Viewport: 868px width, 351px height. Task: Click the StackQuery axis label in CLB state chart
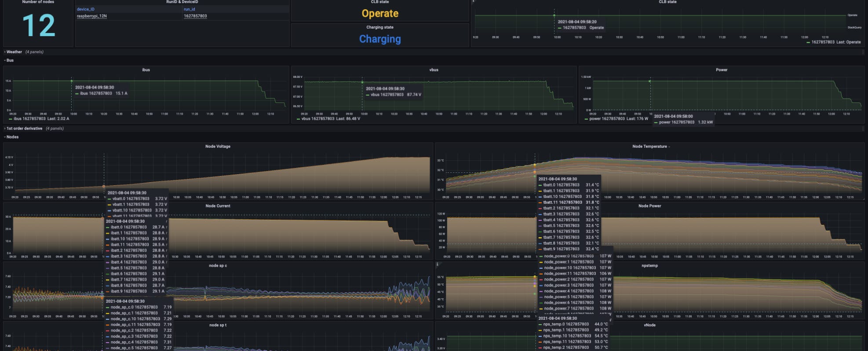point(854,27)
